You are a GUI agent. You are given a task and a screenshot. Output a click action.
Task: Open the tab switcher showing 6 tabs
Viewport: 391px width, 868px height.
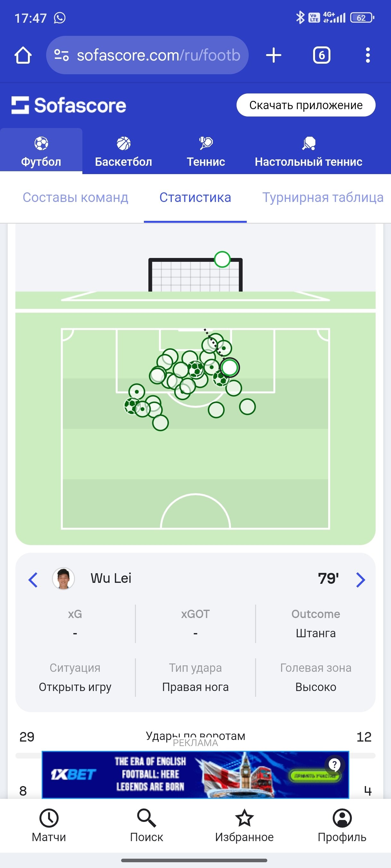321,55
